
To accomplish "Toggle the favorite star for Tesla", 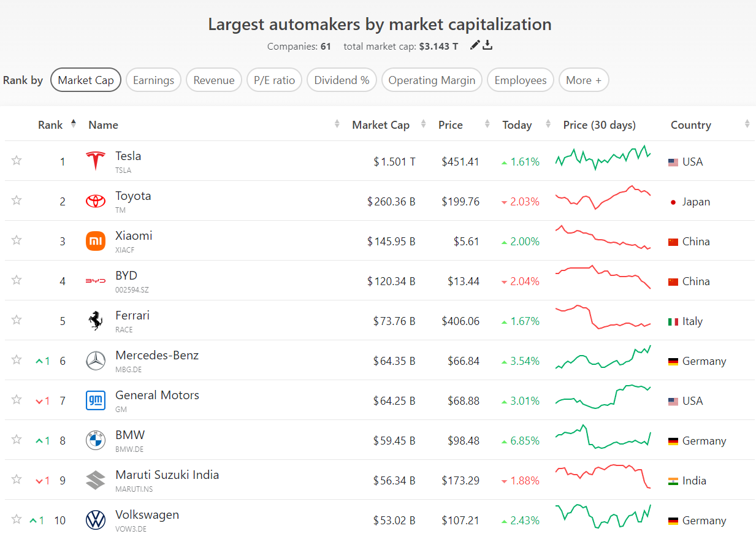I will tap(17, 161).
